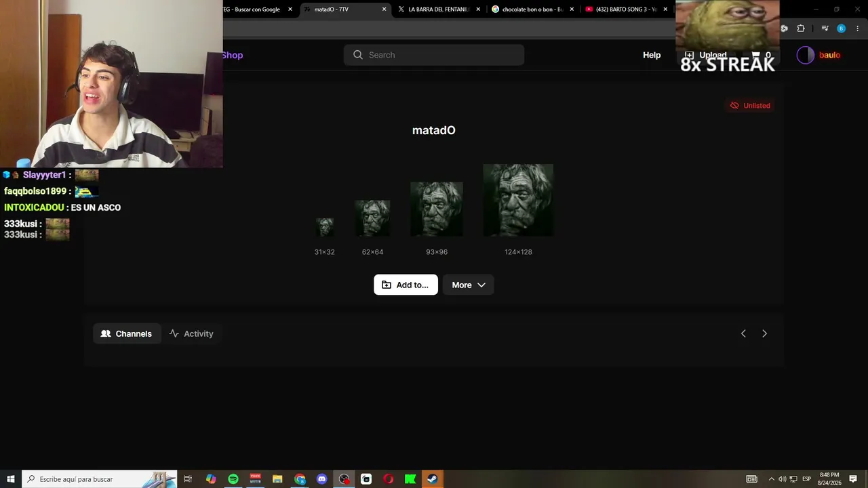Select the matadO - 7TV browser tab

[346, 9]
